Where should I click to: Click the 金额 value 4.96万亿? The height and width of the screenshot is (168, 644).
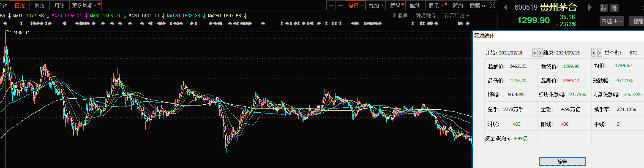(x=570, y=109)
